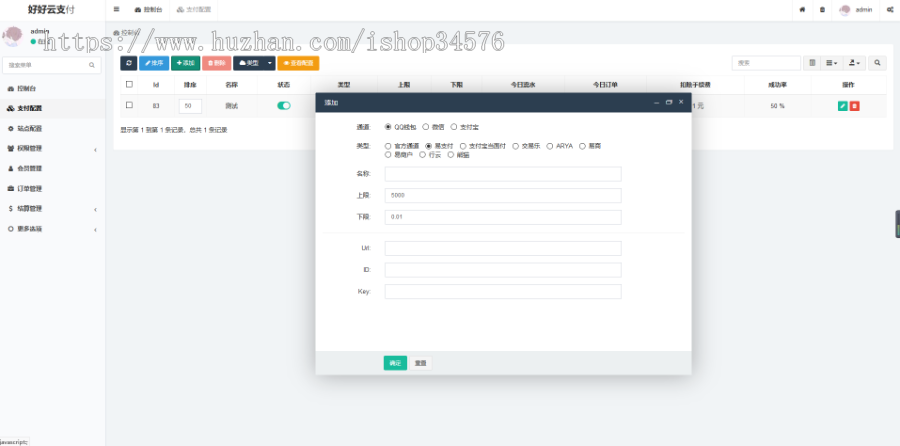This screenshot has width=900, height=446.
Task: Click the 下限 field showing 0.01
Action: click(503, 218)
